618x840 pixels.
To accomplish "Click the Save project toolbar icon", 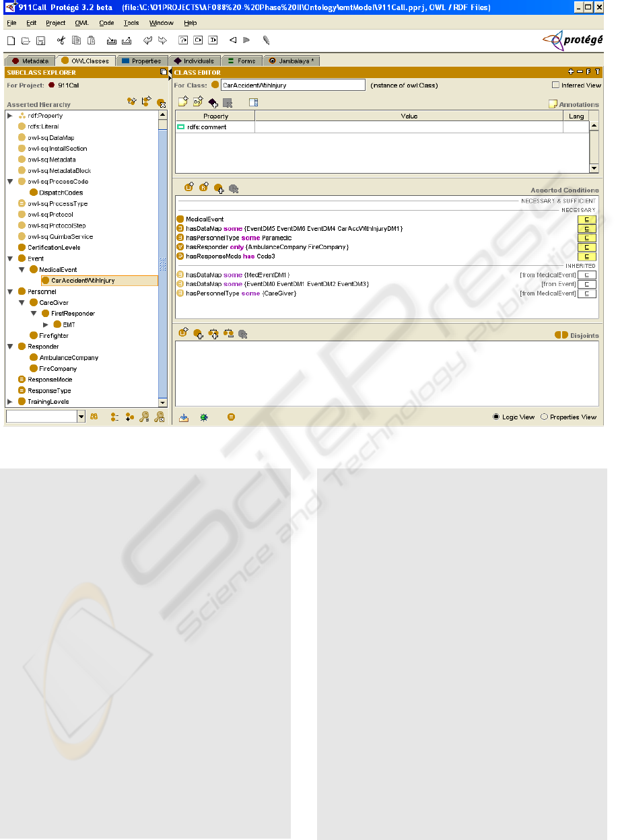I will [40, 41].
